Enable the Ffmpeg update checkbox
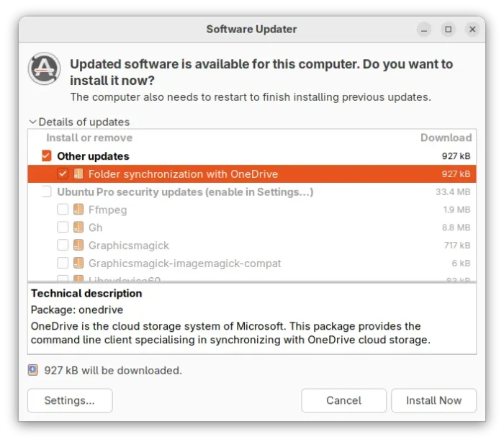The image size is (504, 442). (63, 209)
